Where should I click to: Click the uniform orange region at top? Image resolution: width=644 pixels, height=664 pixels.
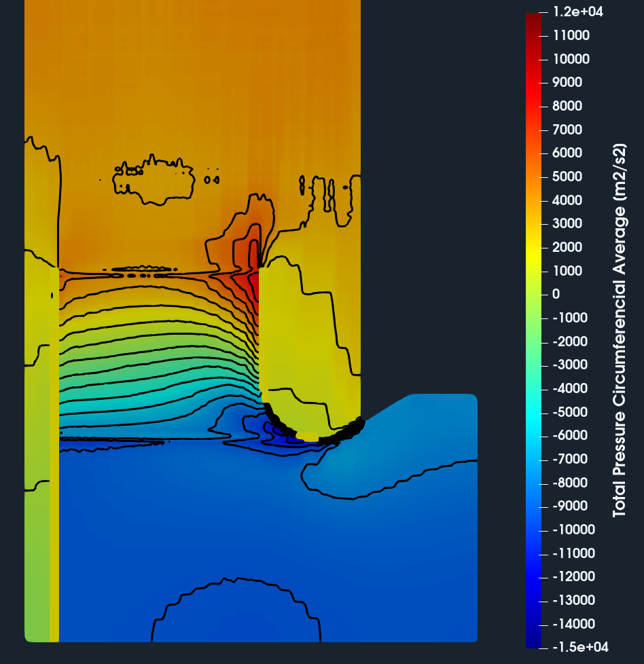(x=190, y=68)
